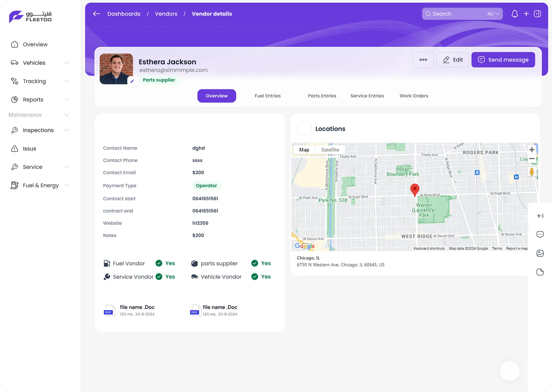552x392 pixels.
Task: Open the Work Orders tab
Action: [414, 96]
